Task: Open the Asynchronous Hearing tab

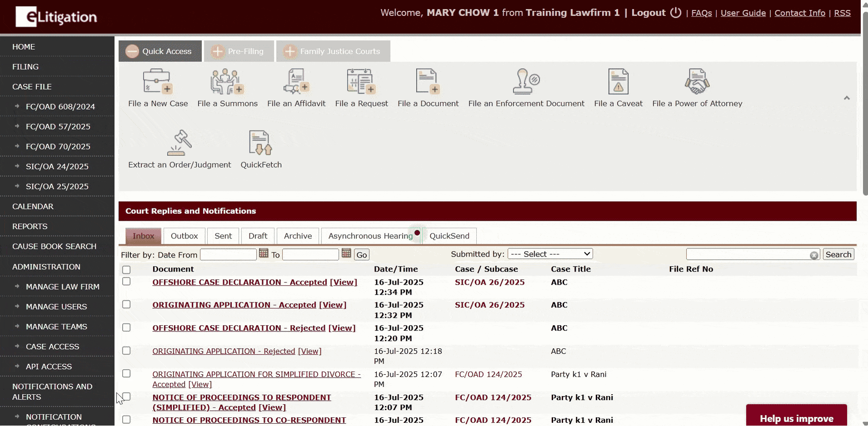Action: (x=370, y=236)
